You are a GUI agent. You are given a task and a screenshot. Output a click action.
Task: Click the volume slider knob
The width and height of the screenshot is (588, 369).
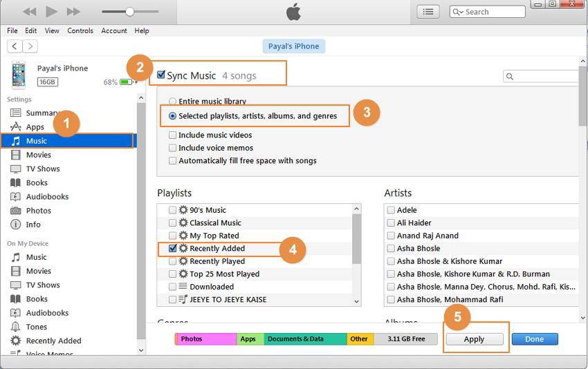point(129,12)
